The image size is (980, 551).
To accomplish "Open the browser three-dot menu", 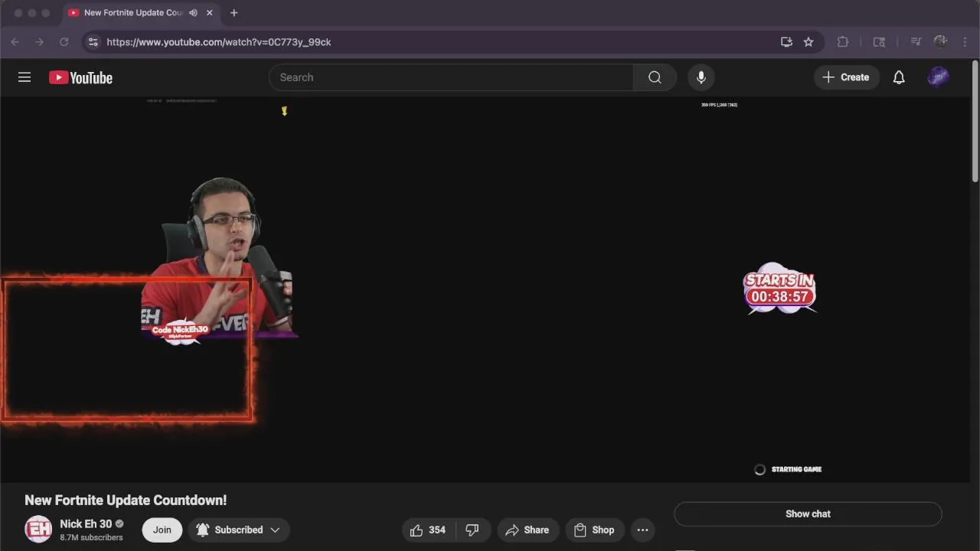I will click(x=965, y=42).
